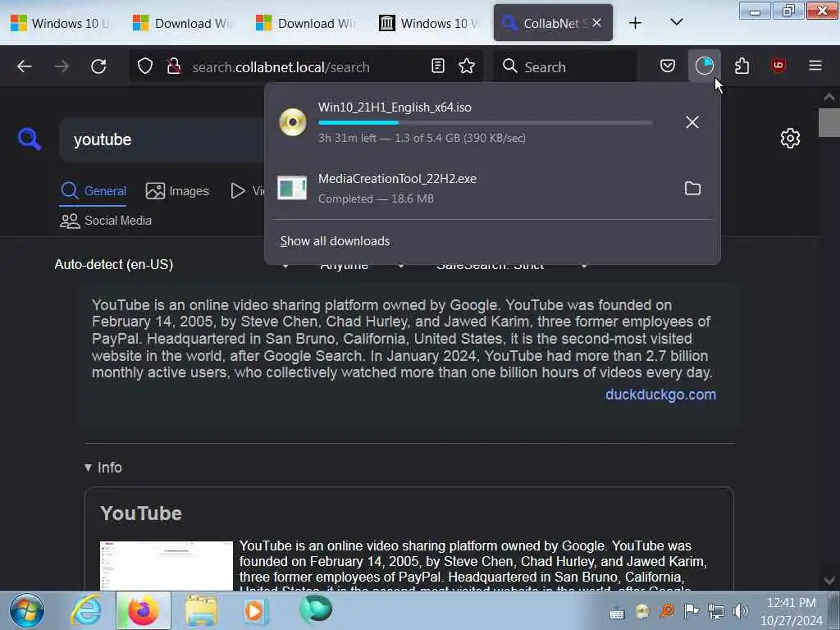
Task: Open search preferences gear icon
Action: 790,139
